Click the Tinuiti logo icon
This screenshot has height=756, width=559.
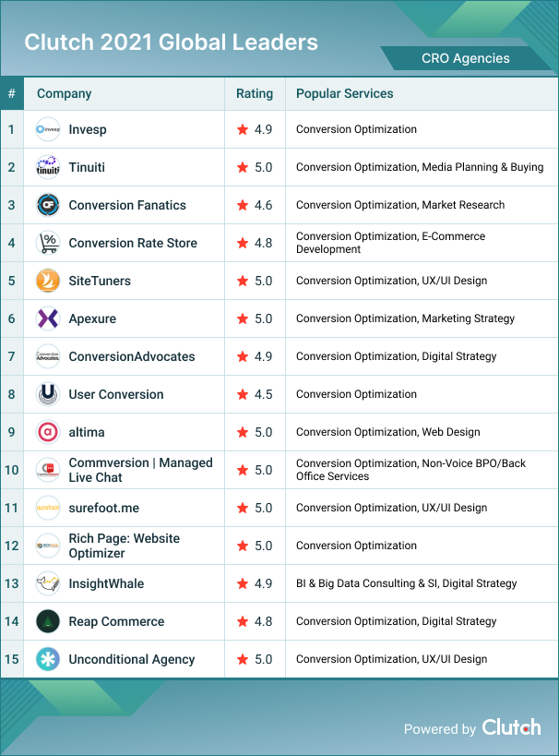click(48, 167)
